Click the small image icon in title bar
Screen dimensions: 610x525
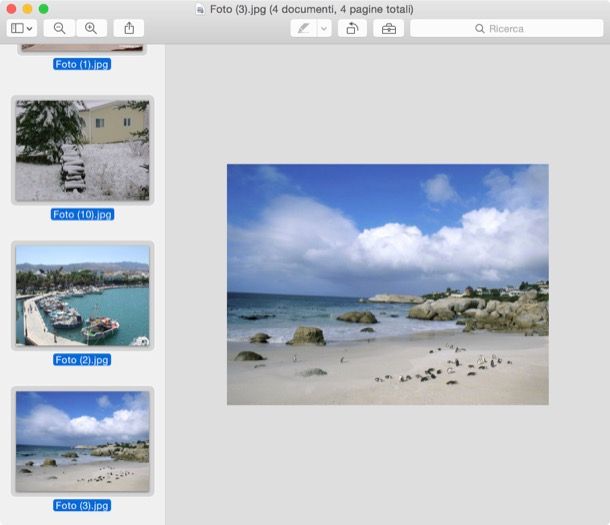click(201, 9)
